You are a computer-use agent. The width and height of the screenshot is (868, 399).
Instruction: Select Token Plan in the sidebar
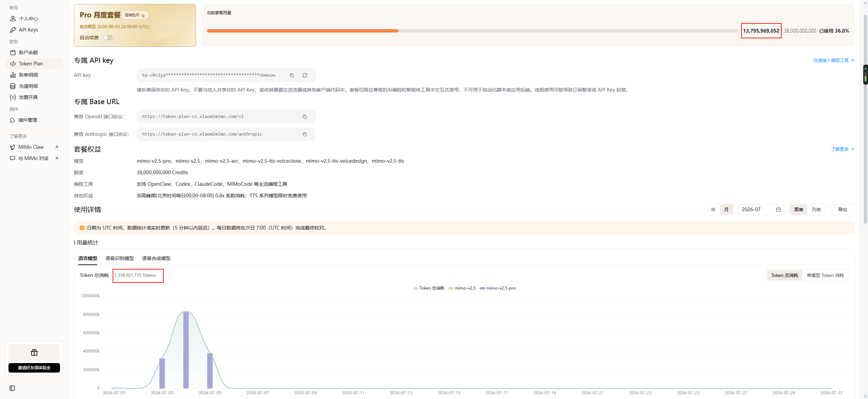[x=34, y=64]
